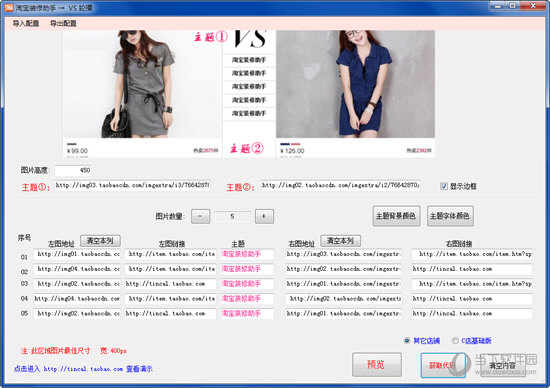Click the 主题② label in preview
The image size is (550, 388).
point(247,148)
